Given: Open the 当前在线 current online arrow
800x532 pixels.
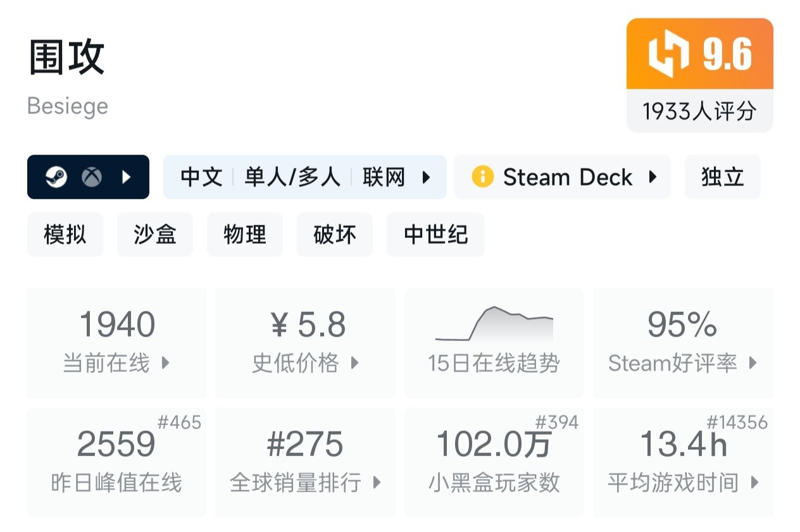Looking at the screenshot, I should (x=166, y=363).
